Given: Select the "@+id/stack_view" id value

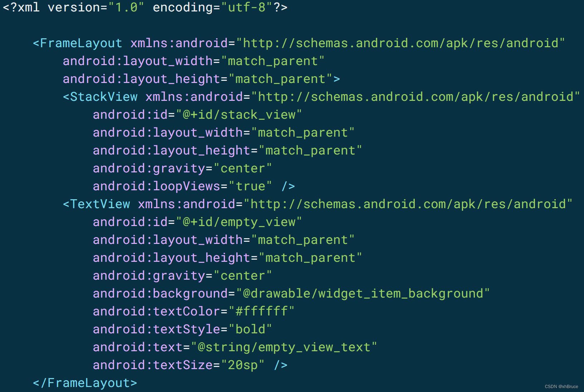Looking at the screenshot, I should (239, 115).
